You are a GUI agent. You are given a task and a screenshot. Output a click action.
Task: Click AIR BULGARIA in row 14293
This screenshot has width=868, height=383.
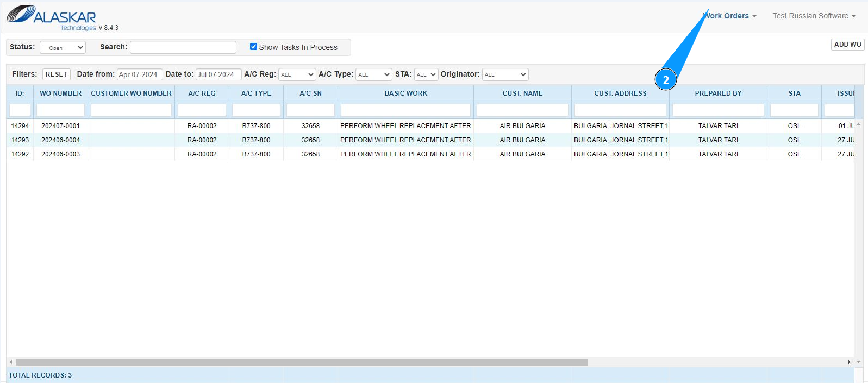[x=523, y=140]
